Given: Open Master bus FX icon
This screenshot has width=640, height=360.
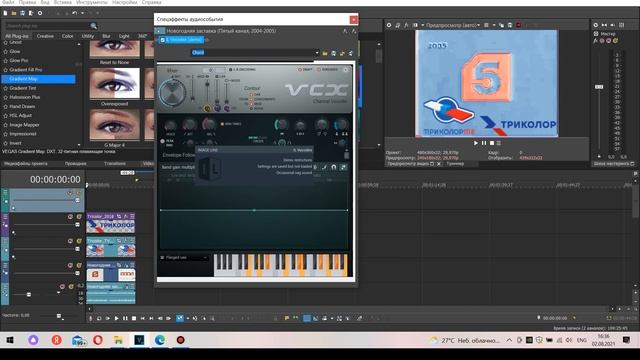Looking at the screenshot, I should 596,40.
